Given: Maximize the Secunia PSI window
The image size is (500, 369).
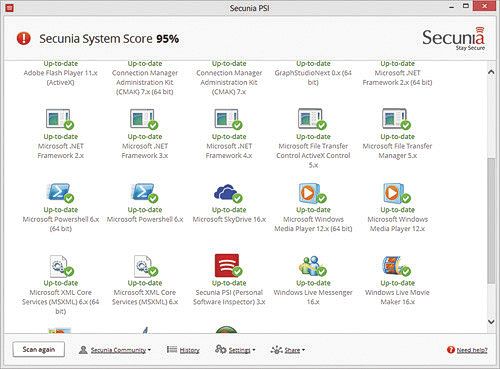Looking at the screenshot, I should click(466, 6).
